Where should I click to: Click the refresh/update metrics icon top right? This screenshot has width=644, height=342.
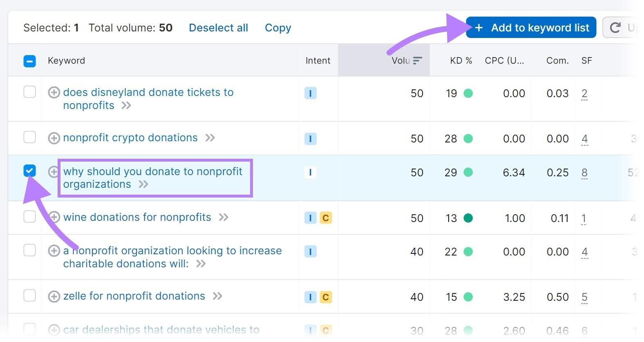[x=616, y=27]
